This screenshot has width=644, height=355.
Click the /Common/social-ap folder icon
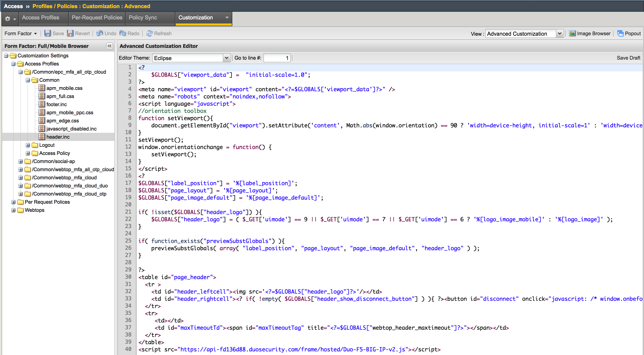tap(28, 161)
